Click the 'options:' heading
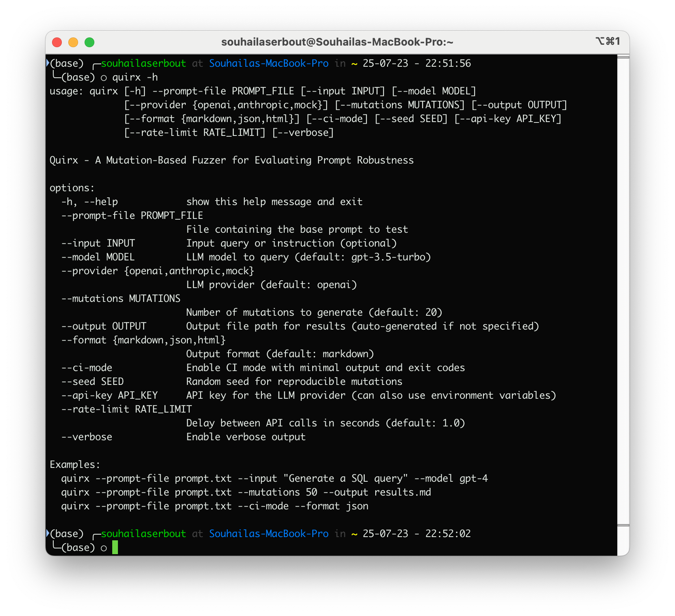Viewport: 675px width, 616px height. click(72, 188)
